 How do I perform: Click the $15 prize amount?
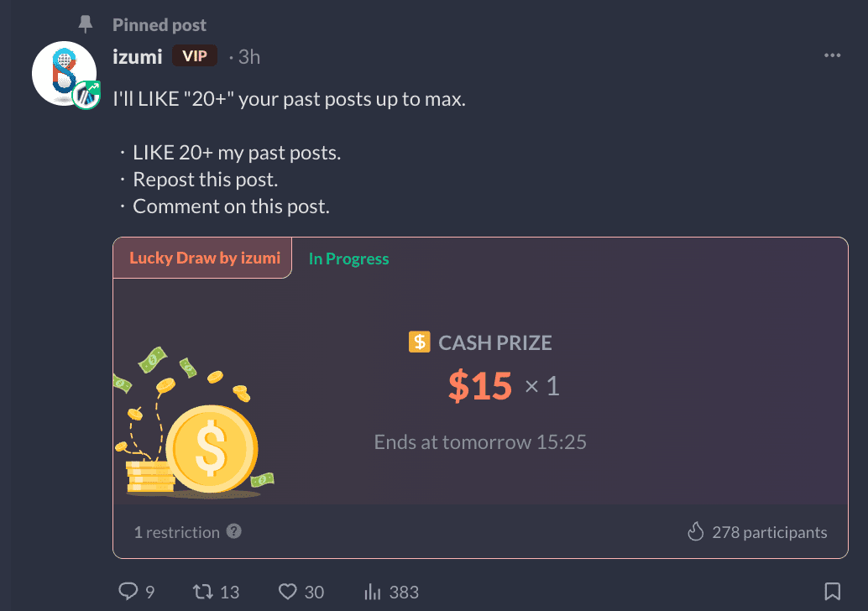click(x=479, y=386)
